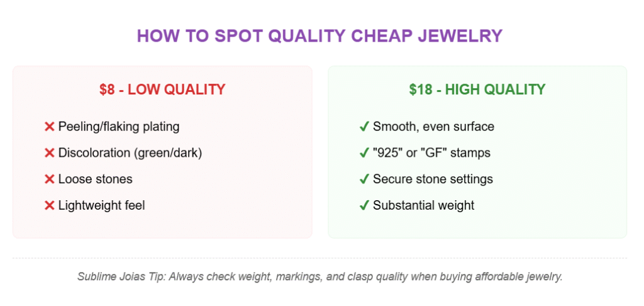Click the Loose stones text
This screenshot has height=306, width=644.
tap(96, 179)
